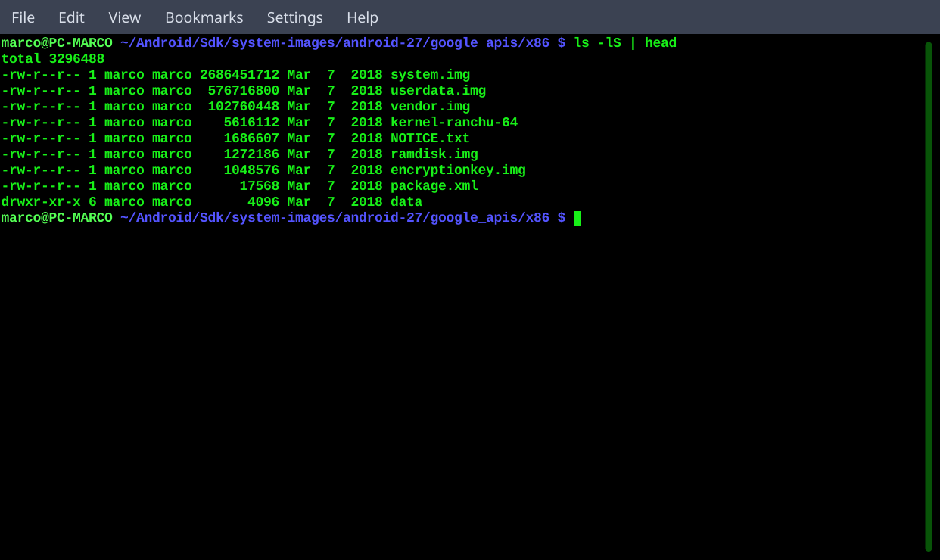This screenshot has width=940, height=560.
Task: Open the File menu
Action: click(x=23, y=17)
